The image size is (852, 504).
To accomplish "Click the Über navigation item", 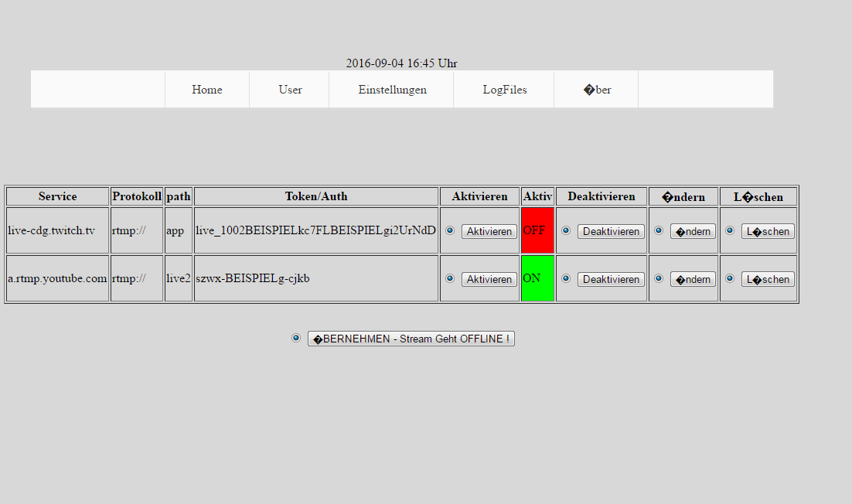I will coord(597,90).
